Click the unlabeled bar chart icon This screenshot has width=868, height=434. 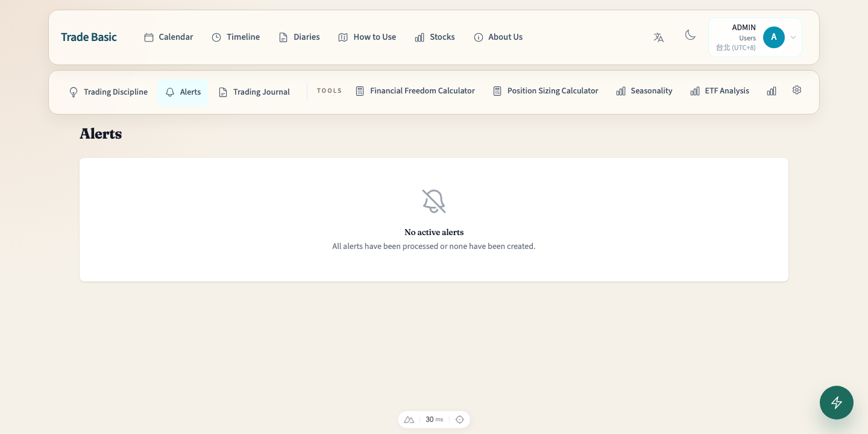pyautogui.click(x=772, y=91)
